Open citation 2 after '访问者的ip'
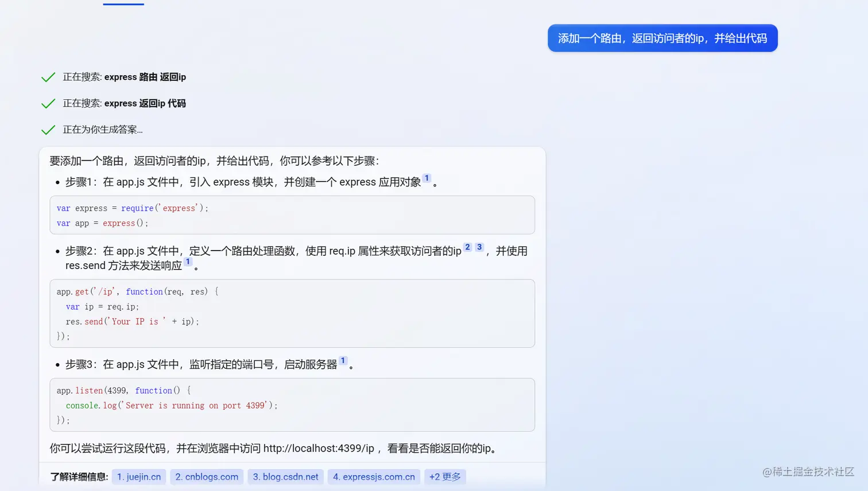This screenshot has height=491, width=868. 468,247
